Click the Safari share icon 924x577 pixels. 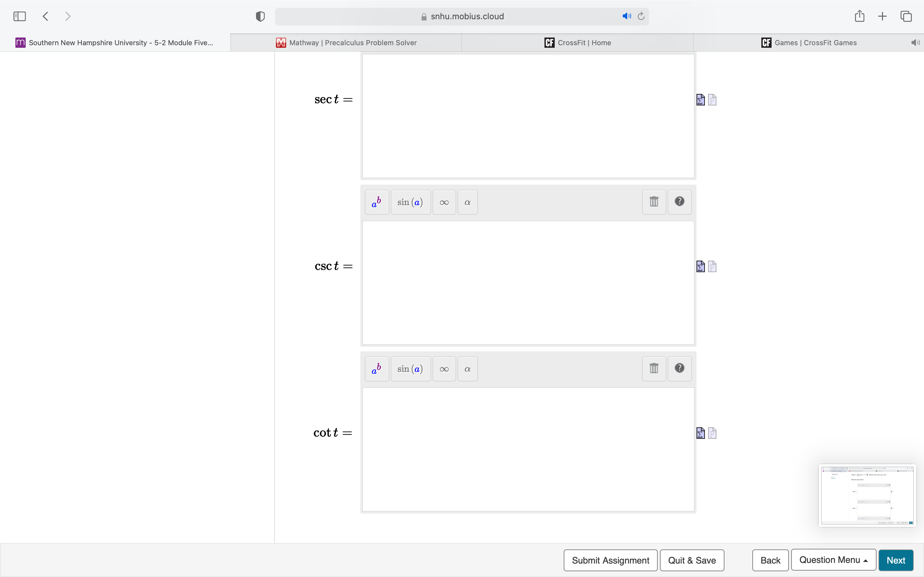(x=859, y=16)
